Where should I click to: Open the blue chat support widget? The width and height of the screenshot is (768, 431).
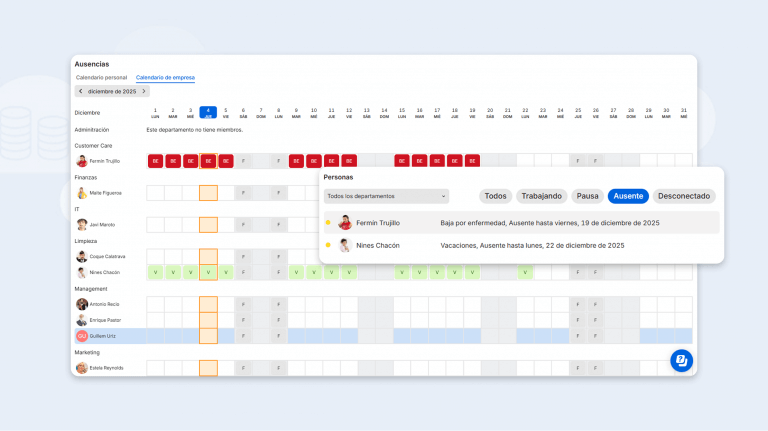[x=681, y=360]
